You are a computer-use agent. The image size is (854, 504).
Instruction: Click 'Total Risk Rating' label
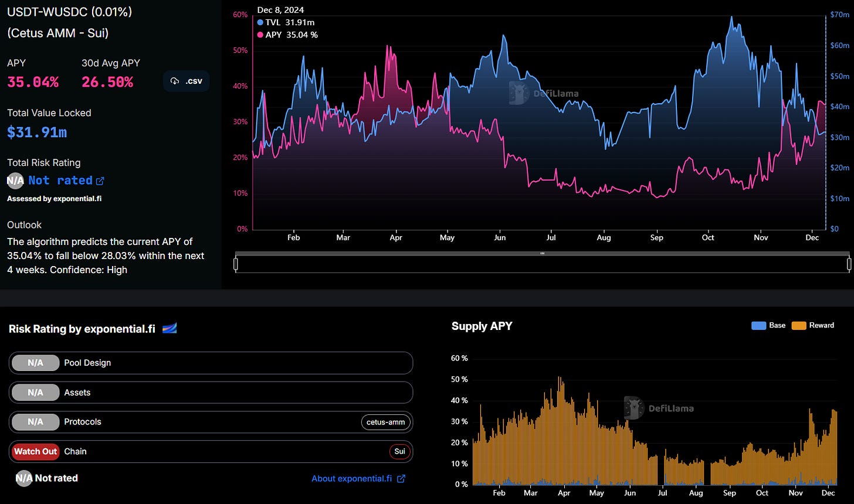point(44,163)
